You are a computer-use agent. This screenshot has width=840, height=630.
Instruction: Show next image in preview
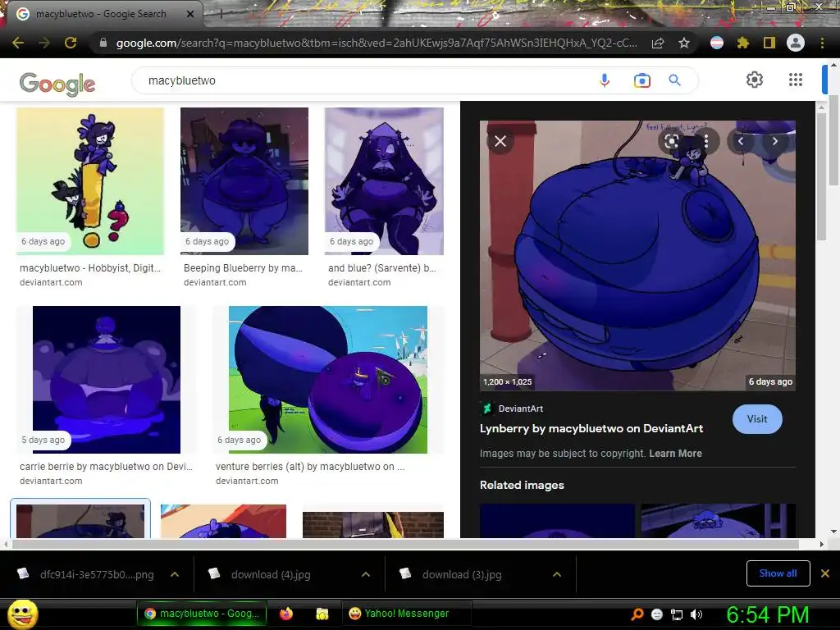pos(774,141)
